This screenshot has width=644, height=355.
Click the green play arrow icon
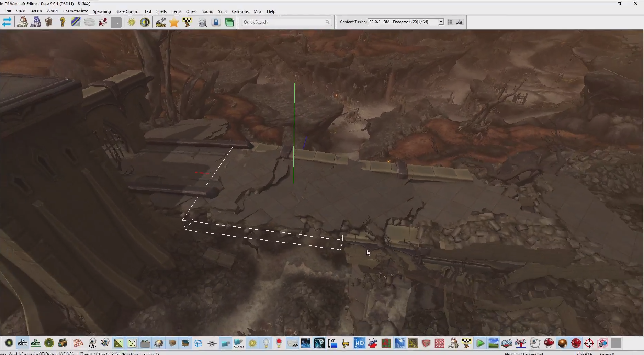tap(480, 343)
